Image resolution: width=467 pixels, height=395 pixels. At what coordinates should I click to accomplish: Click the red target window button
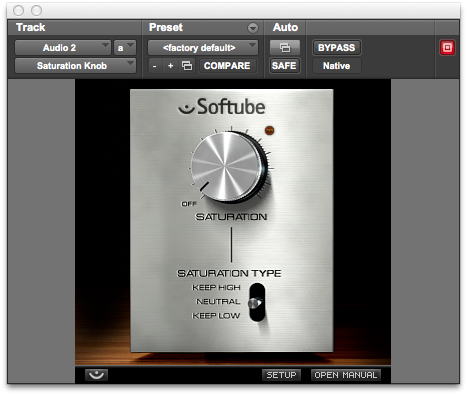[x=447, y=48]
